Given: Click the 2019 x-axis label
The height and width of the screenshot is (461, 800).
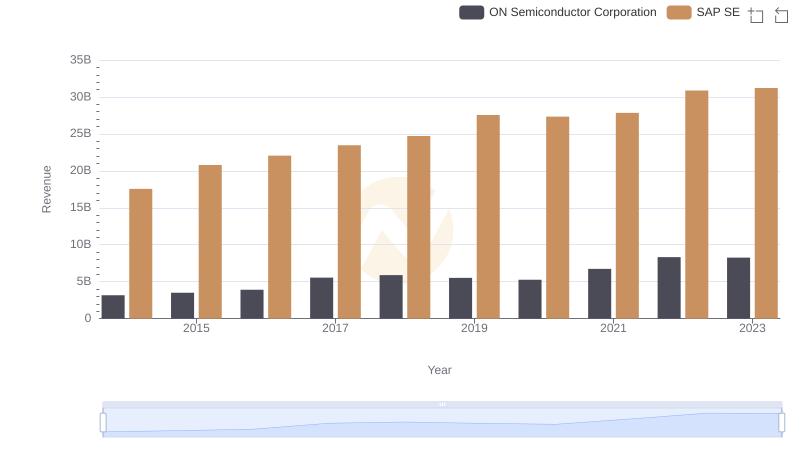Looking at the screenshot, I should 474,328.
